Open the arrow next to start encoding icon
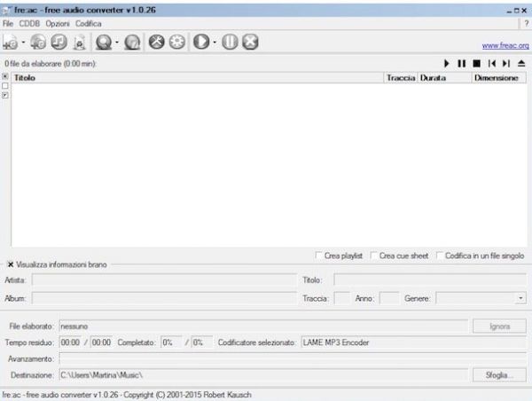Screen dimensions: 532x401 coord(215,43)
